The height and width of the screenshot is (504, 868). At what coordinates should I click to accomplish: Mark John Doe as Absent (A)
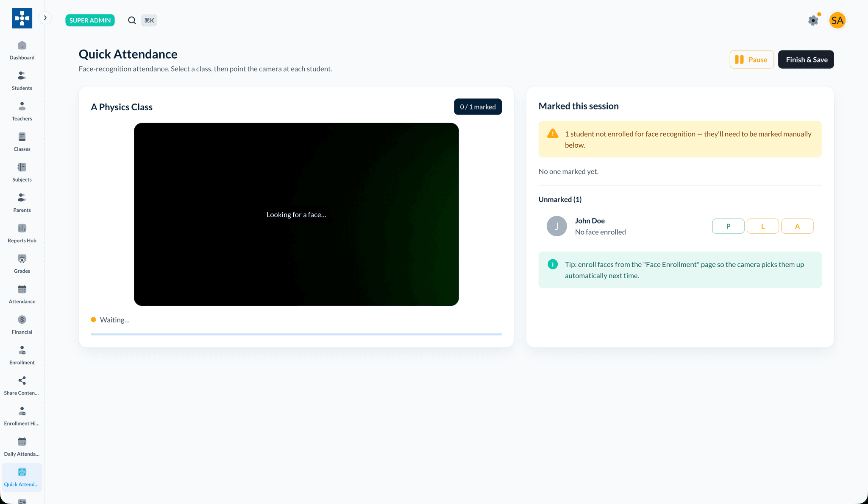tap(797, 226)
